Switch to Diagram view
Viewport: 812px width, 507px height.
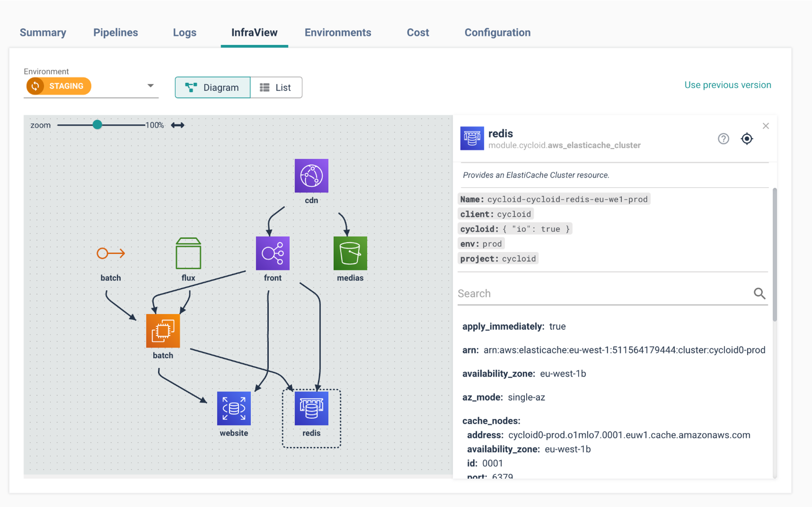pos(213,87)
